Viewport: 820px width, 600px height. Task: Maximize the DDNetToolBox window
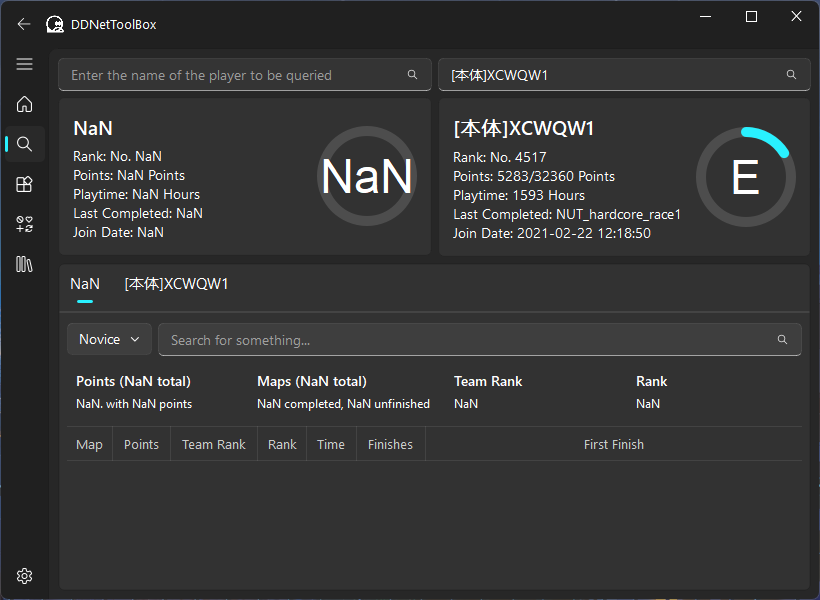[x=751, y=17]
